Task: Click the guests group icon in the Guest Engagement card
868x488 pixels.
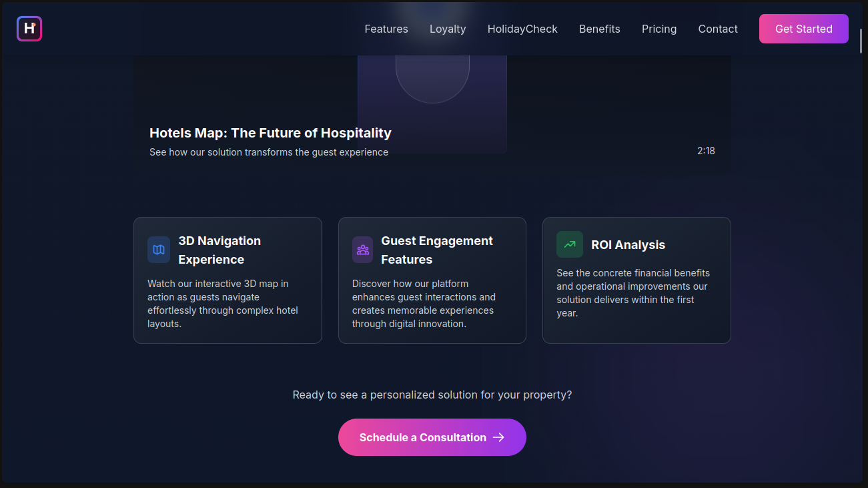Action: coord(363,250)
